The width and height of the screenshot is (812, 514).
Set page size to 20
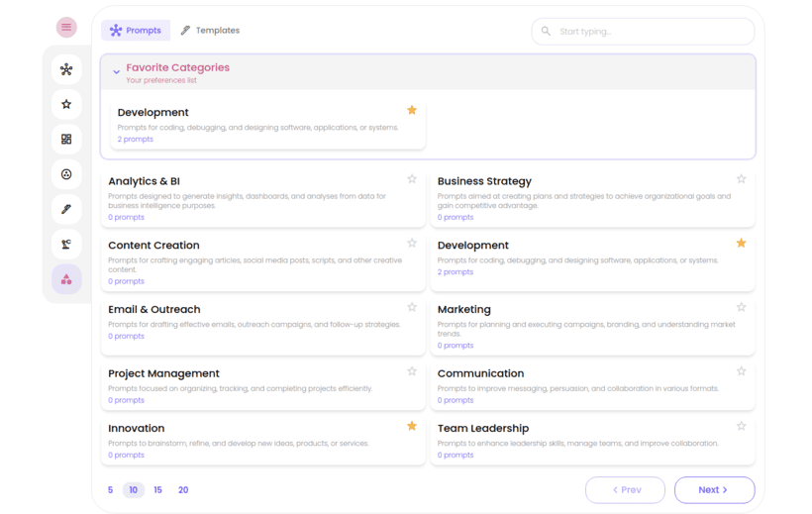tap(183, 490)
